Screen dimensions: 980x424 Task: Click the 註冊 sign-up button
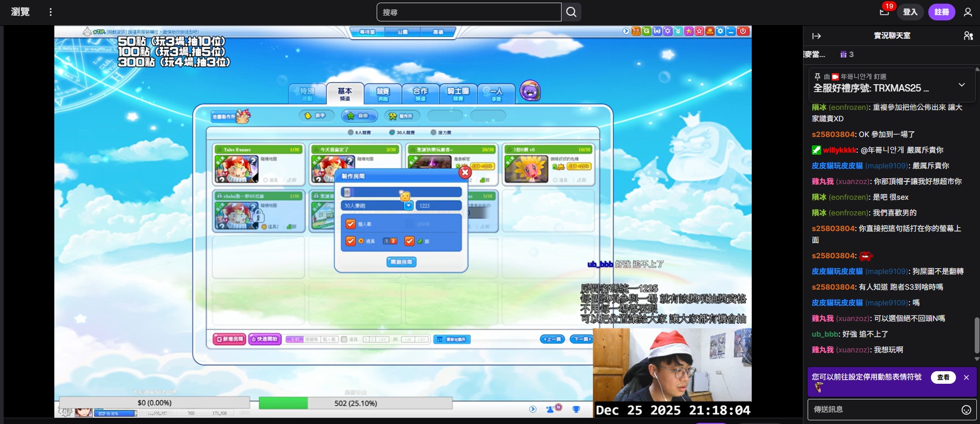(941, 12)
